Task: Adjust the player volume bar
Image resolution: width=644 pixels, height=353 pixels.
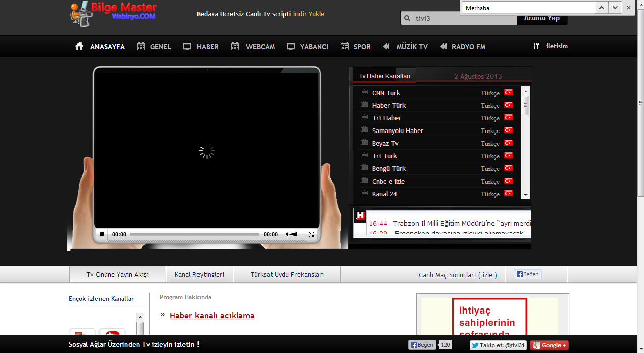Action: tap(296, 234)
